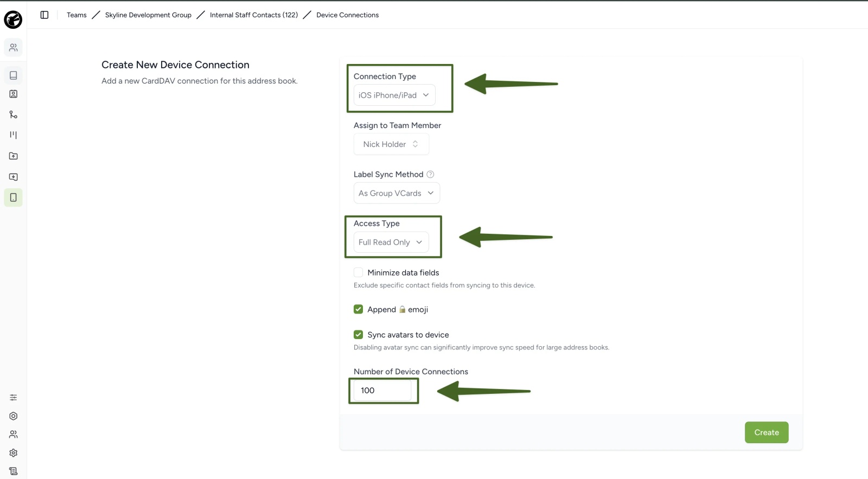Toggle the sidebar panel icon next to Teams
The height and width of the screenshot is (479, 868).
[44, 15]
